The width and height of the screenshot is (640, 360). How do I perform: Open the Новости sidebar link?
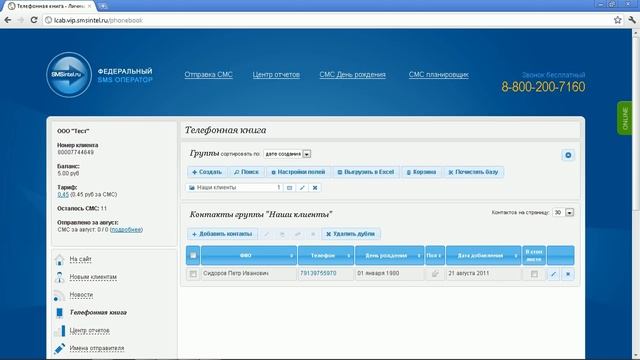[x=81, y=294]
